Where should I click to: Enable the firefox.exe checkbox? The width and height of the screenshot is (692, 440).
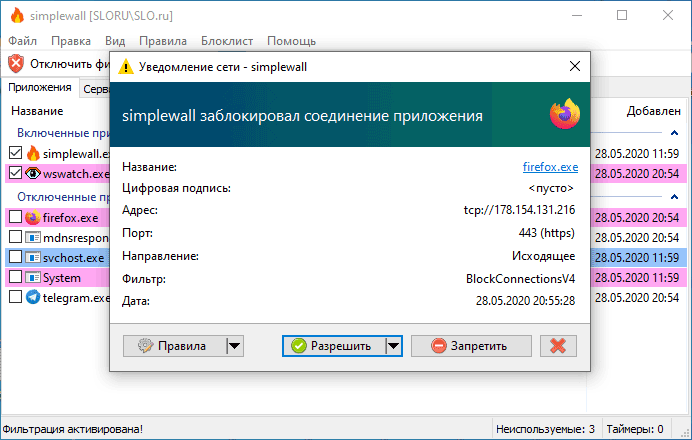tap(15, 217)
